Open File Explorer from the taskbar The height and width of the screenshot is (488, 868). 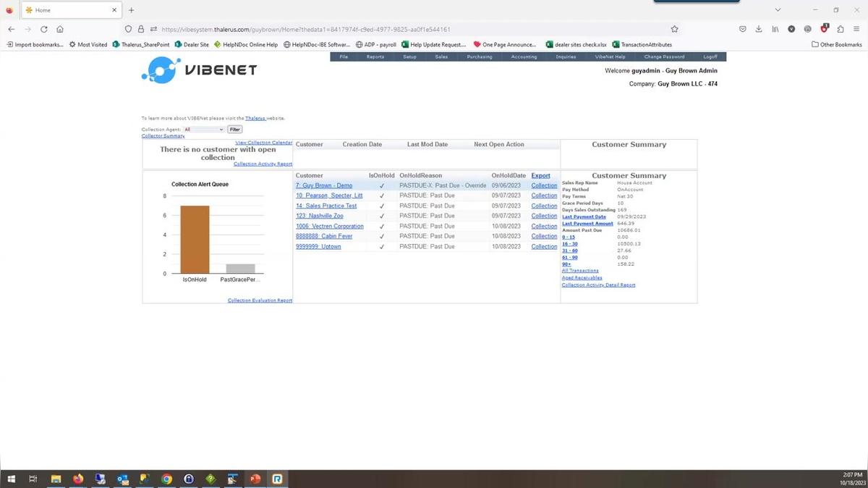(56, 479)
